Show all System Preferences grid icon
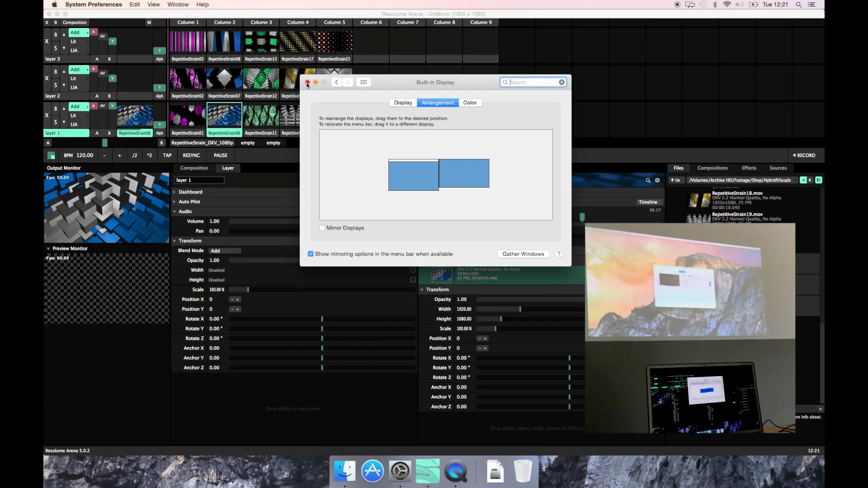Screen dimensions: 868x488 point(363,82)
